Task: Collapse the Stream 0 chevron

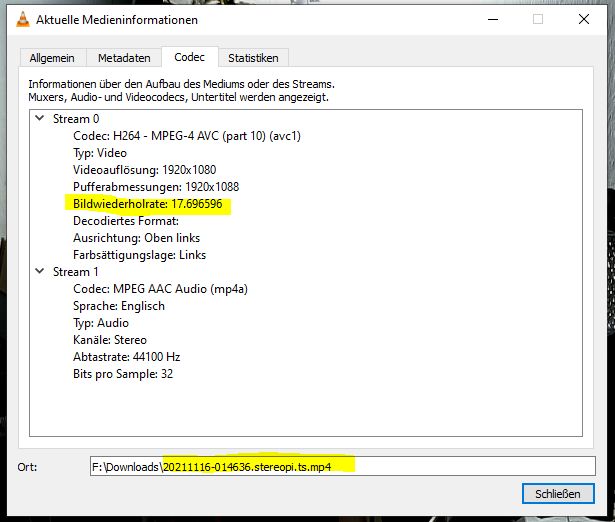Action: 40,118
